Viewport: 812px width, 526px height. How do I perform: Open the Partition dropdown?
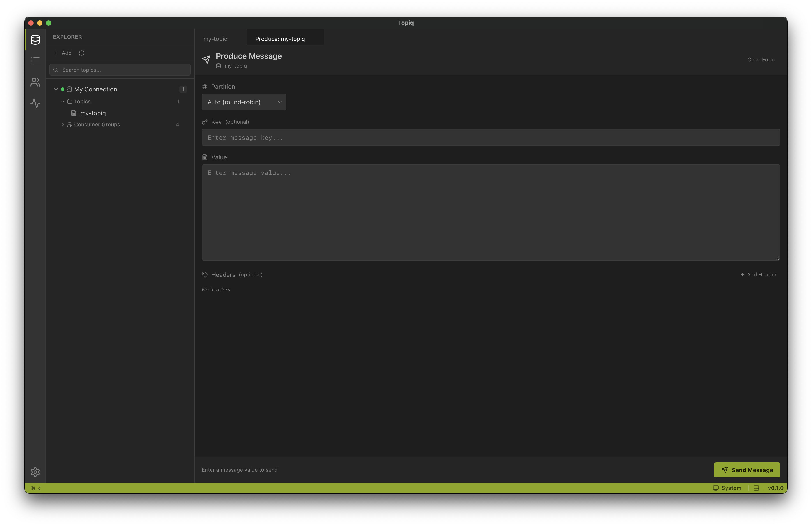[244, 102]
